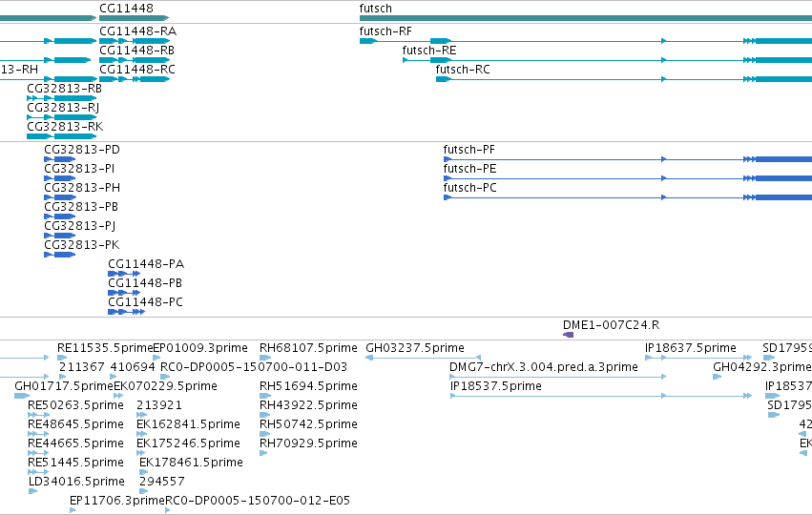Select EK070229.5prime EST feature
Image resolution: width=812 pixels, height=515 pixels.
118,396
